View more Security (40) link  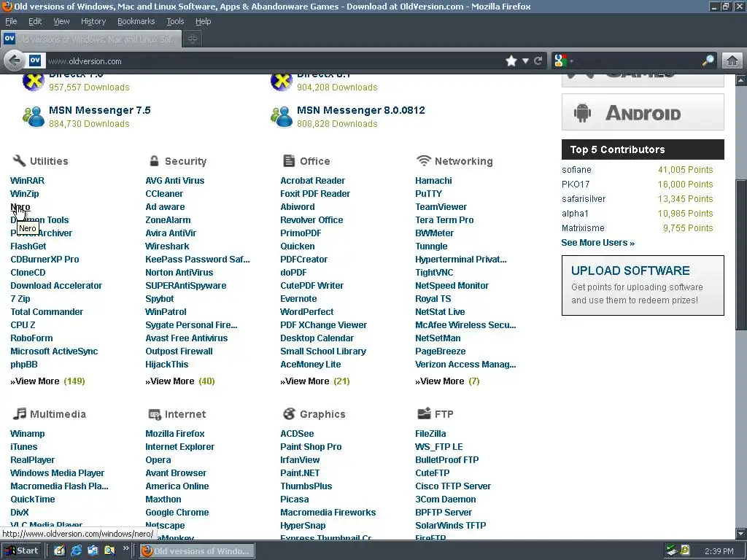coord(180,381)
